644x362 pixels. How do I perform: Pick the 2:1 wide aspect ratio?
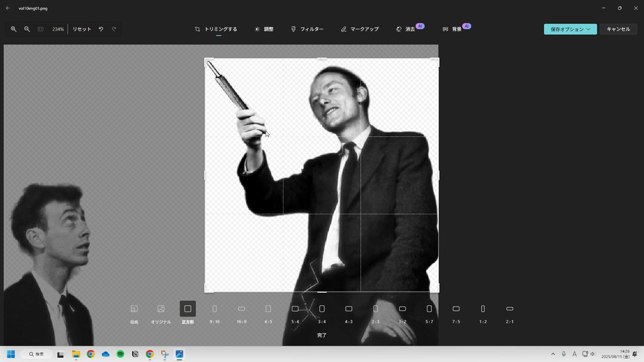[x=510, y=309]
